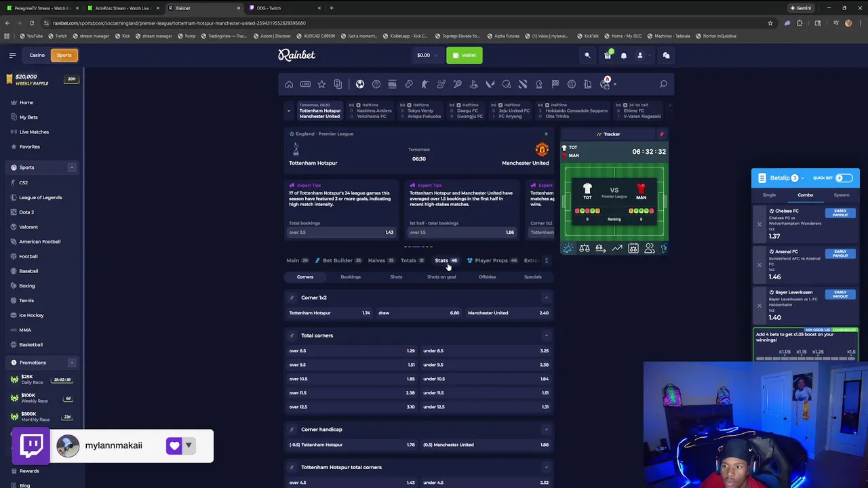Open the notifications bell
This screenshot has width=868, height=488.
[624, 56]
